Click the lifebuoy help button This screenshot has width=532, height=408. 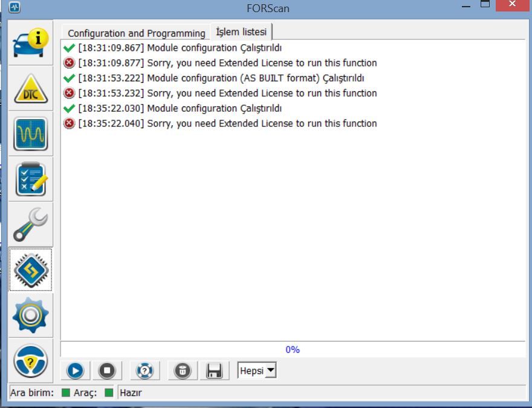pyautogui.click(x=145, y=371)
